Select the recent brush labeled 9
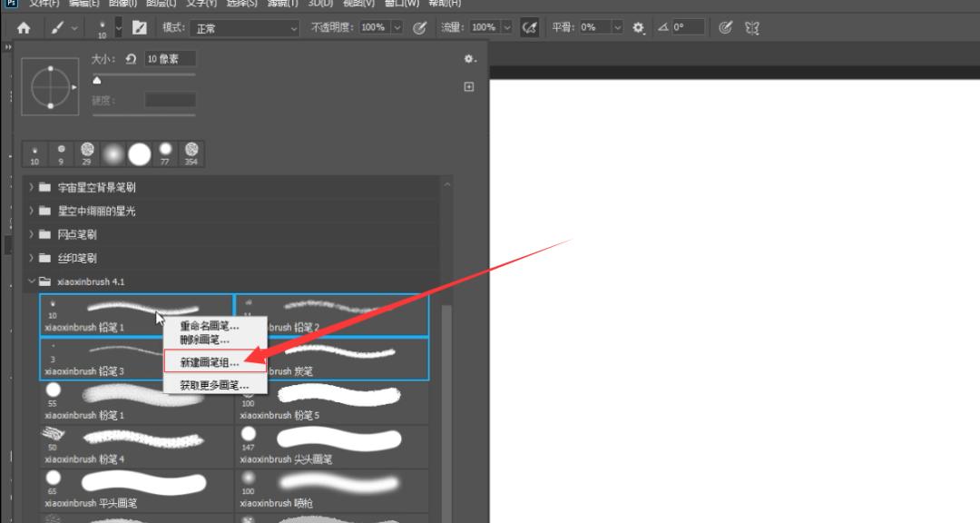 tap(61, 153)
